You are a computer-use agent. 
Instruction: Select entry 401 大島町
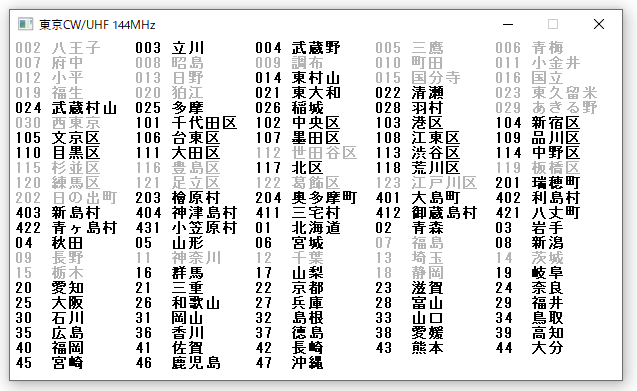click(418, 198)
